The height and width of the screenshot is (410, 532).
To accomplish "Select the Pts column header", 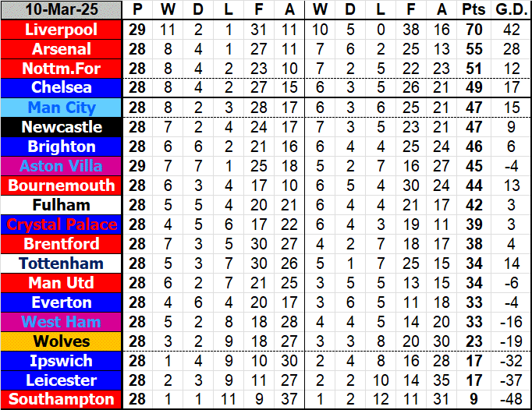I will coord(473,10).
